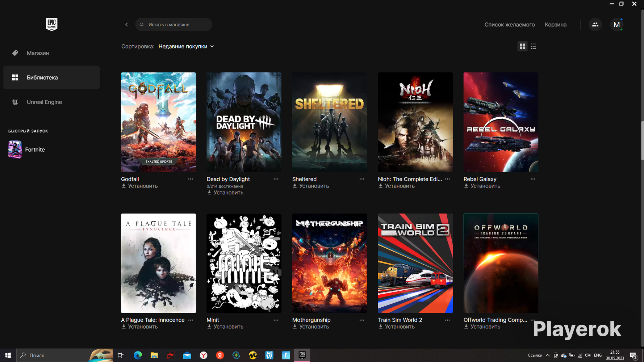The width and height of the screenshot is (644, 362).
Task: Open Список желаемого wishlist
Action: pos(510,25)
